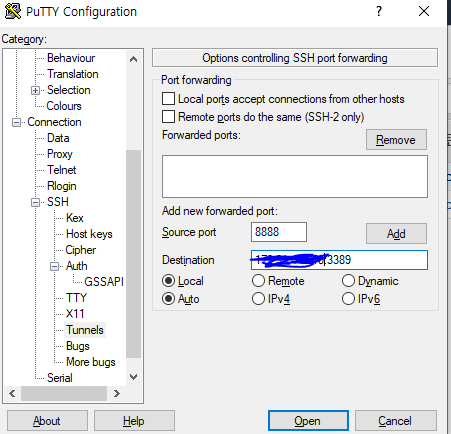Open the Rlogin category
Image resolution: width=451 pixels, height=434 pixels.
pyautogui.click(x=62, y=186)
